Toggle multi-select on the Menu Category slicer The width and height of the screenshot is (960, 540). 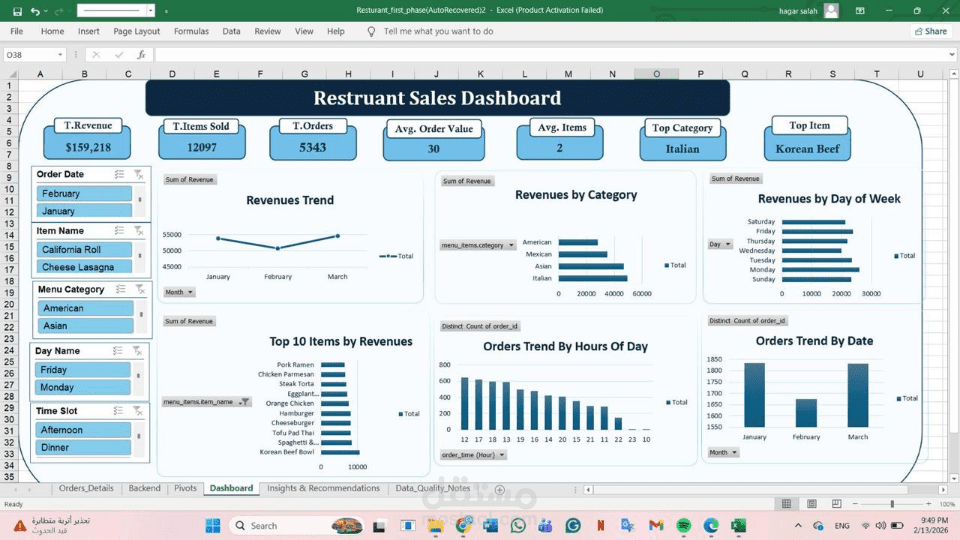click(121, 289)
